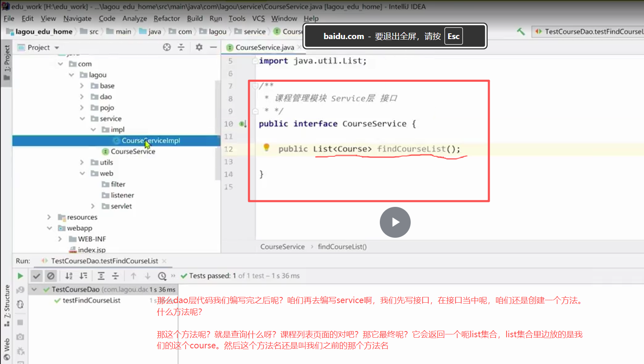Viewport: 644px width, 364px height.
Task: Collapse the com package folder
Action: [x=60, y=64]
